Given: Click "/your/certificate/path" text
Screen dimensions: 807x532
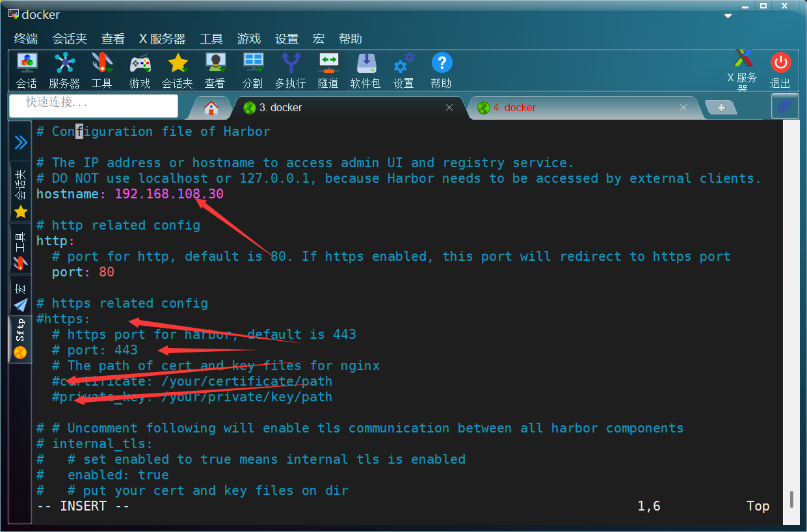Looking at the screenshot, I should (246, 381).
